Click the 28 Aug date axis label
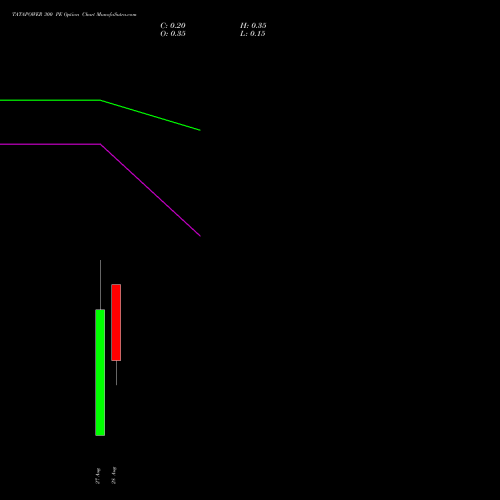Screen dimensions: 500x500 [x=114, y=475]
